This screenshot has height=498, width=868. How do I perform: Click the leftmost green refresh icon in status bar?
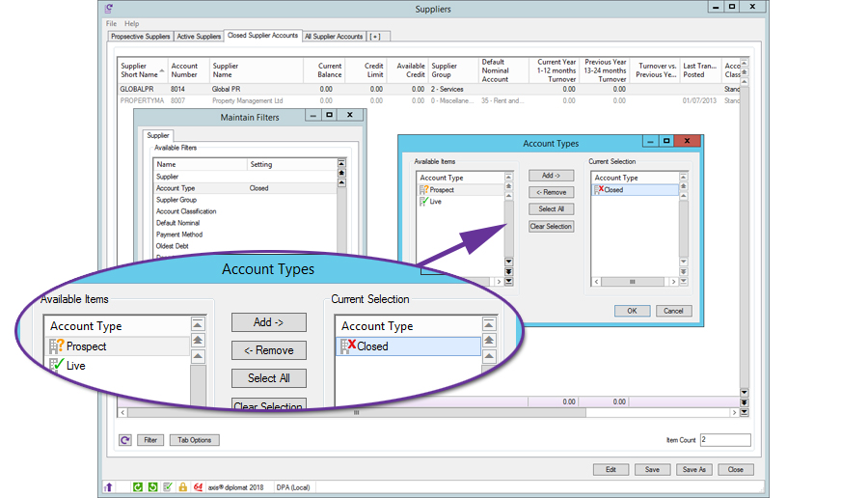coord(138,487)
